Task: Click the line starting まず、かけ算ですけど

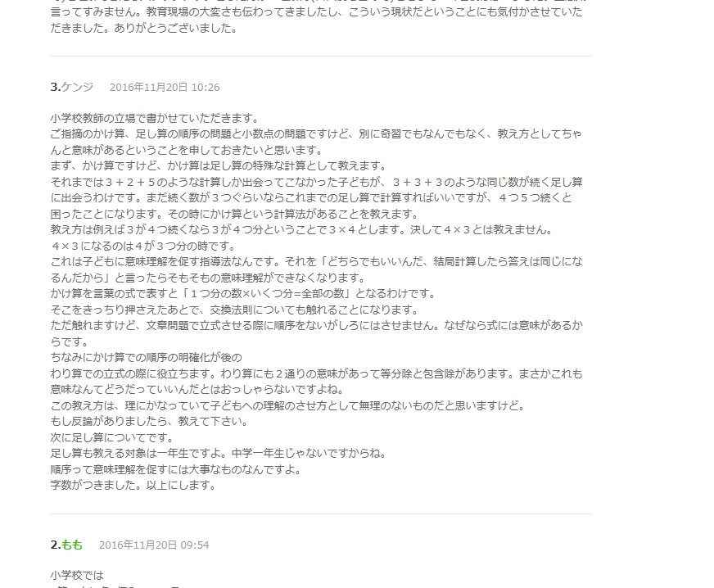Action: [x=219, y=165]
